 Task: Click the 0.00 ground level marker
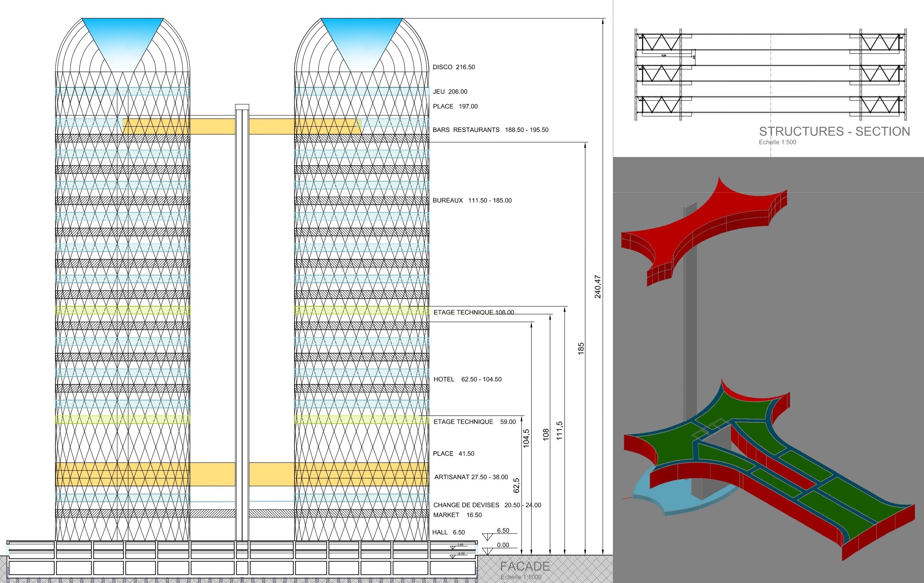503,545
